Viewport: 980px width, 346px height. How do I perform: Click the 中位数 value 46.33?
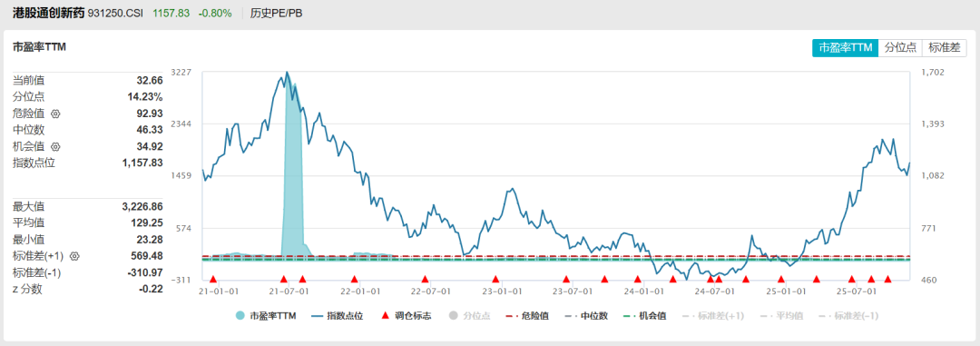150,130
